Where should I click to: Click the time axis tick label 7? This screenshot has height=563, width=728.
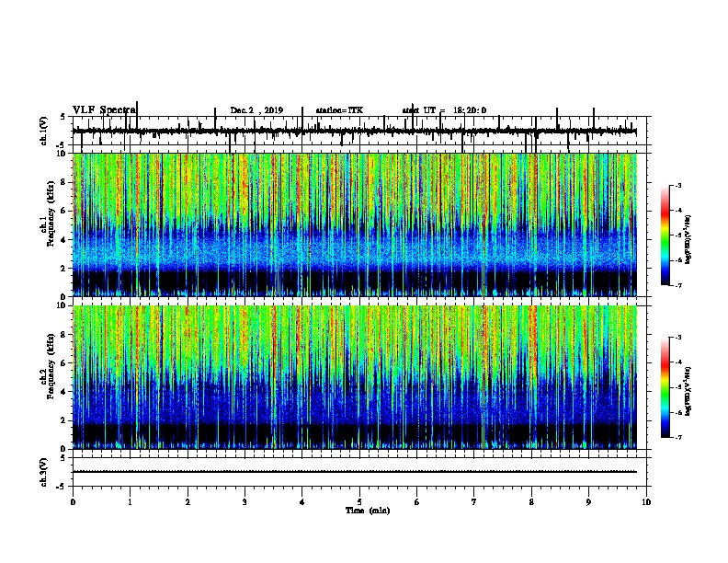[474, 502]
